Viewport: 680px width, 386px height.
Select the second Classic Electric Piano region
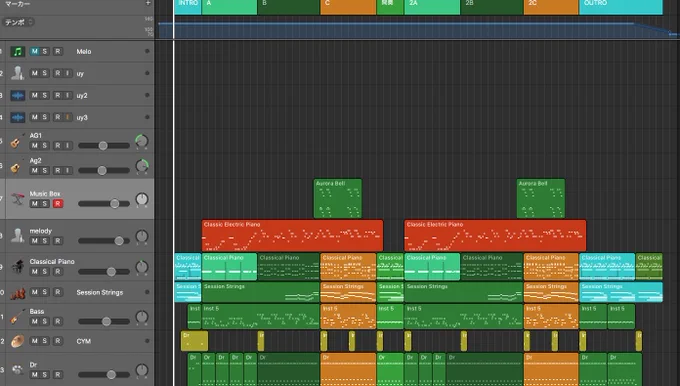point(495,236)
